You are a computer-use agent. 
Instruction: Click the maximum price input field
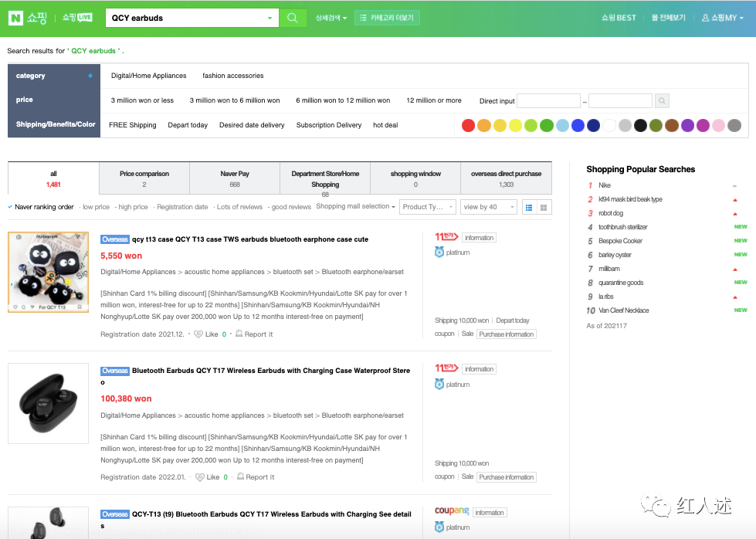pos(620,100)
